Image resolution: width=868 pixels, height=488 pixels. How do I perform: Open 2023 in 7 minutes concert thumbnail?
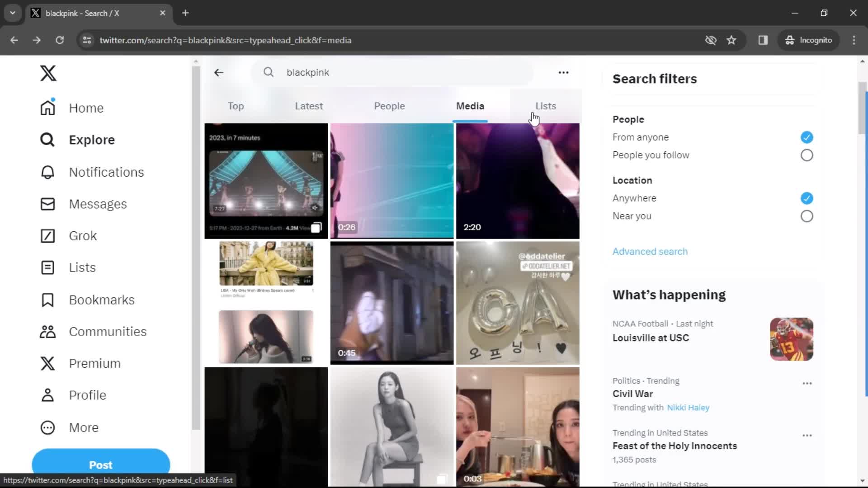click(x=266, y=181)
